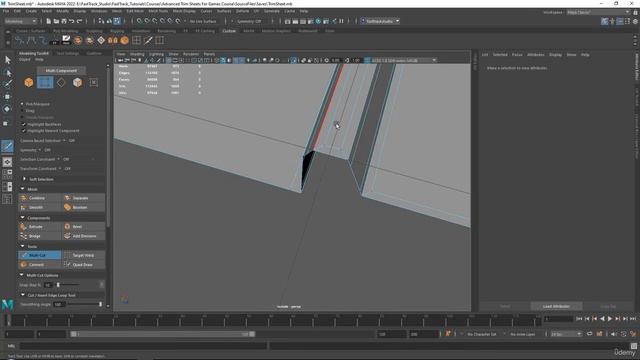Click the Redo arrow in status line
640x360 pixels.
pos(80,21)
